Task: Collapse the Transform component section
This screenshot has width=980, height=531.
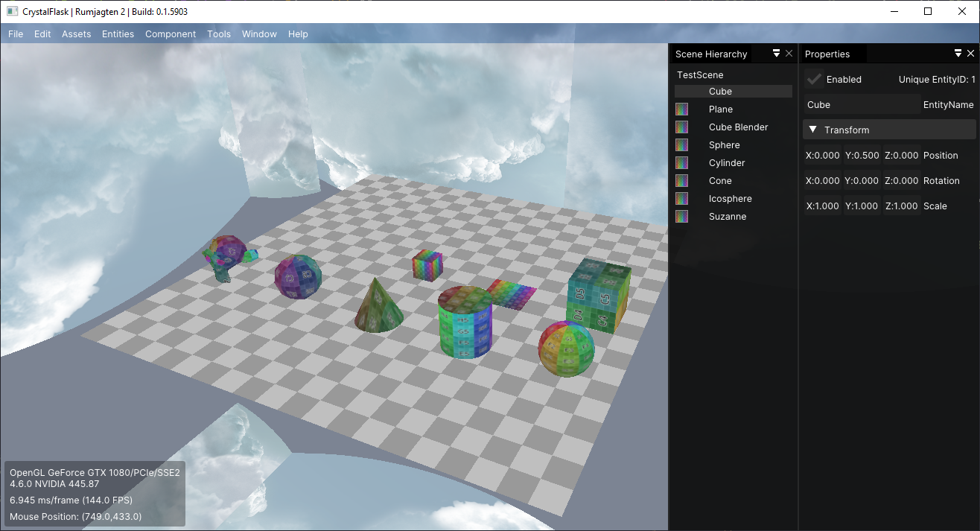Action: click(889, 130)
